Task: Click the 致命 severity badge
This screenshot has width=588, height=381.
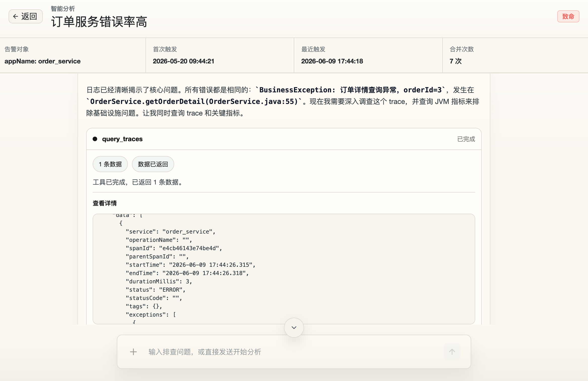Action: tap(568, 16)
